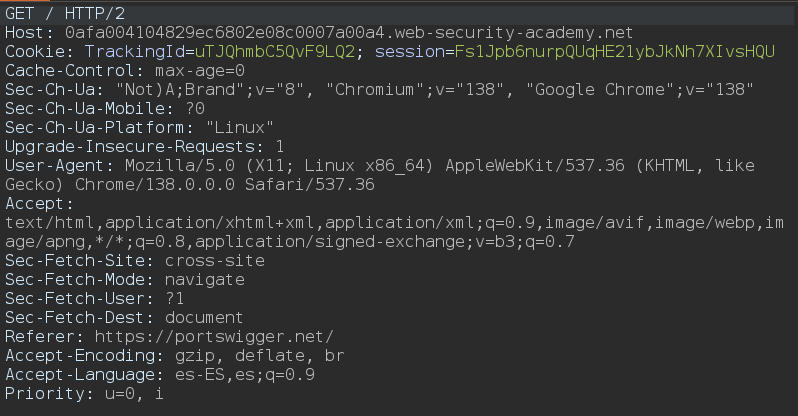Click the Accept-Encoding value gzip, deflate, br

pos(258,355)
